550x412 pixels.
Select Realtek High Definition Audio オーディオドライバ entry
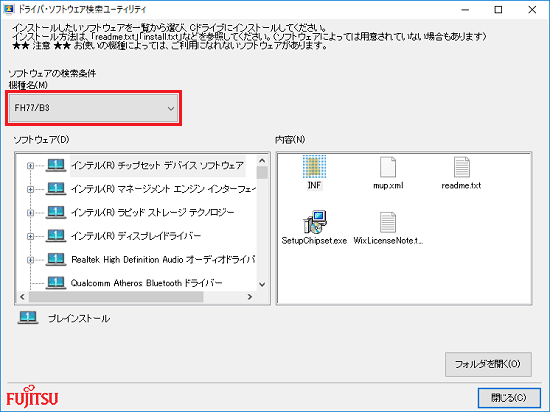(163, 259)
